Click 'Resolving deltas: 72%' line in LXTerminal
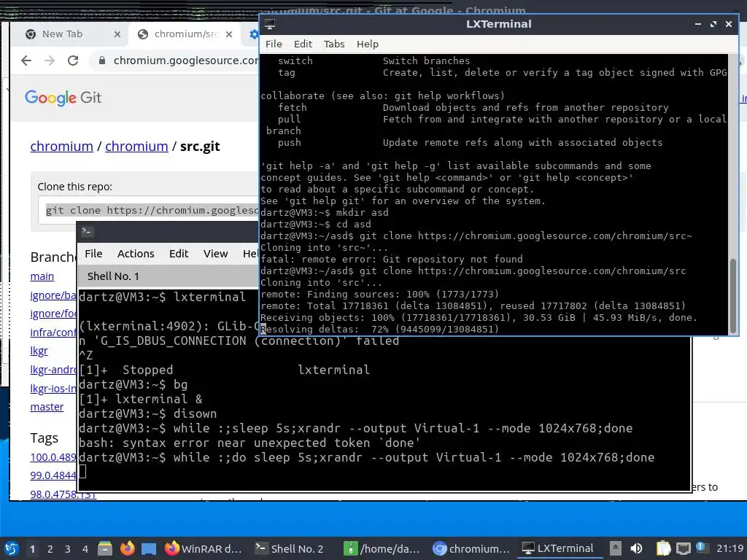The height and width of the screenshot is (560, 747). (379, 329)
